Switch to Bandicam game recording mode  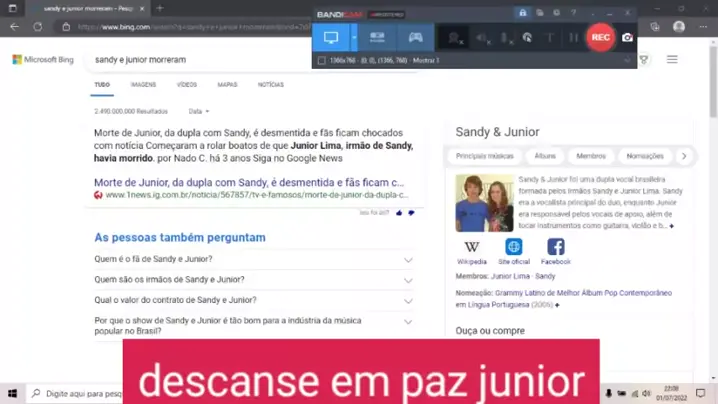(415, 37)
